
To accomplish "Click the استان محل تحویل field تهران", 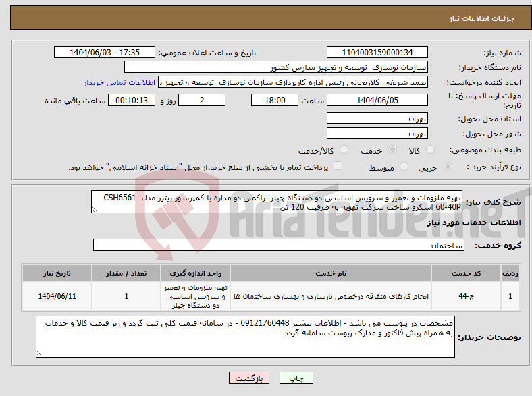I will click(377, 118).
